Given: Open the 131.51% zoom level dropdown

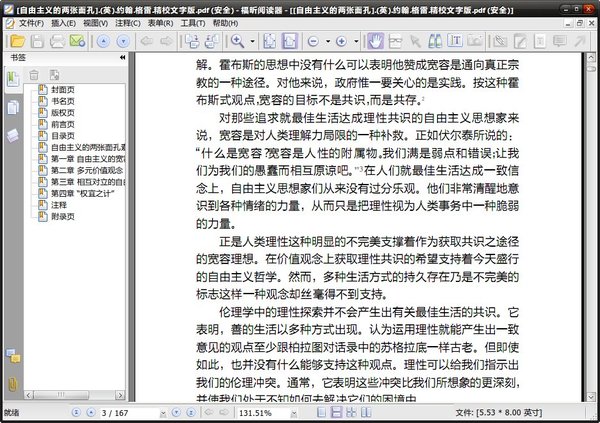Looking at the screenshot, I should 294,413.
